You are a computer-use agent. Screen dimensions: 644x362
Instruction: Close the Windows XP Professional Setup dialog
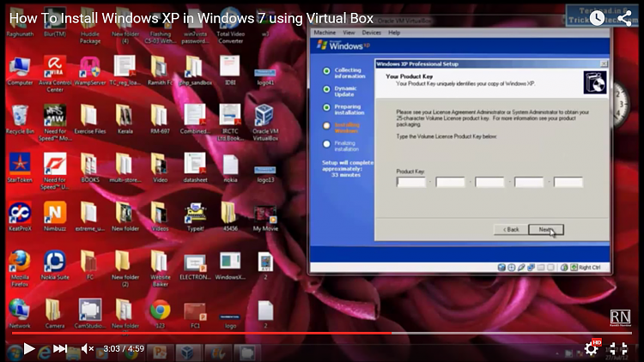pyautogui.click(x=604, y=63)
